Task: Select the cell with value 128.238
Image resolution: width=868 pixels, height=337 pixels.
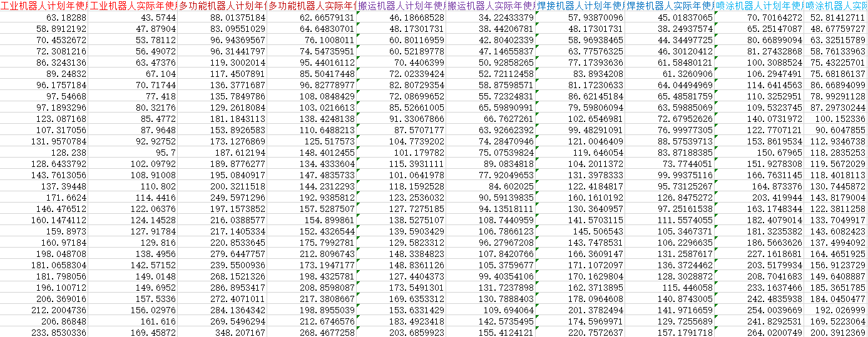Action: click(x=44, y=152)
